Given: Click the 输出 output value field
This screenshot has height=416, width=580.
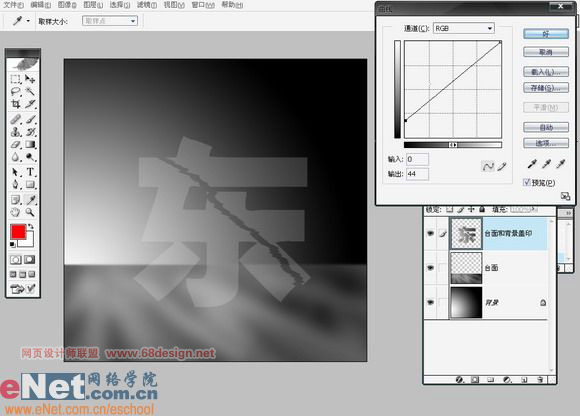Looking at the screenshot, I should tap(418, 174).
